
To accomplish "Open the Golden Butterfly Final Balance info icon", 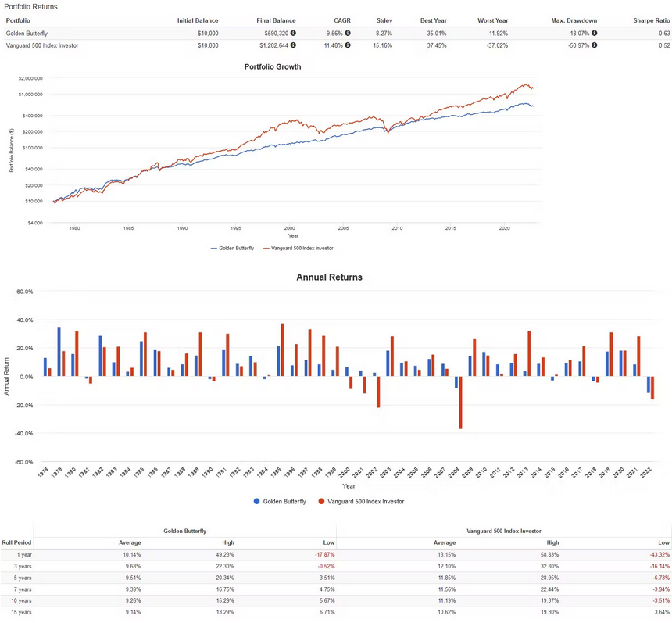I will pos(295,34).
